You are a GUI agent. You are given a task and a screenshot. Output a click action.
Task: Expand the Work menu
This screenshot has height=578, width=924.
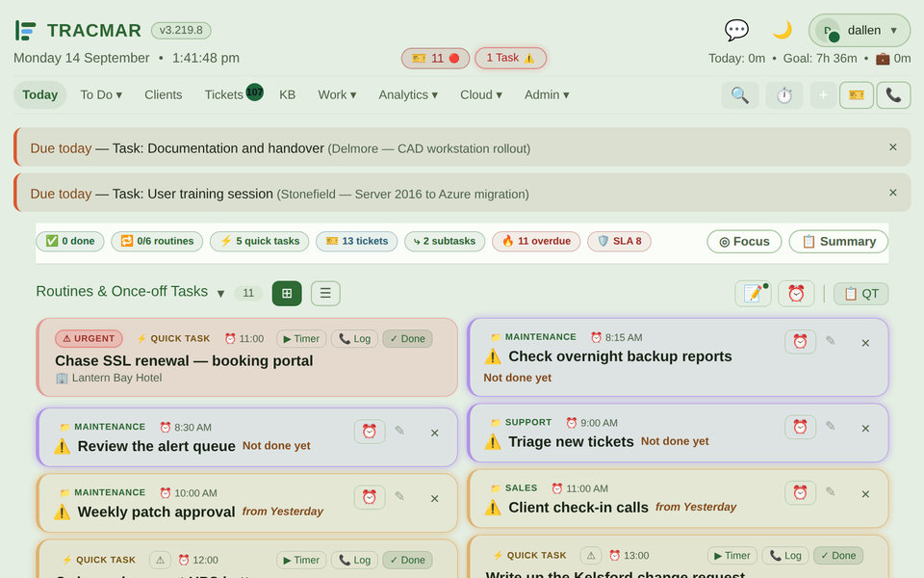click(x=337, y=95)
